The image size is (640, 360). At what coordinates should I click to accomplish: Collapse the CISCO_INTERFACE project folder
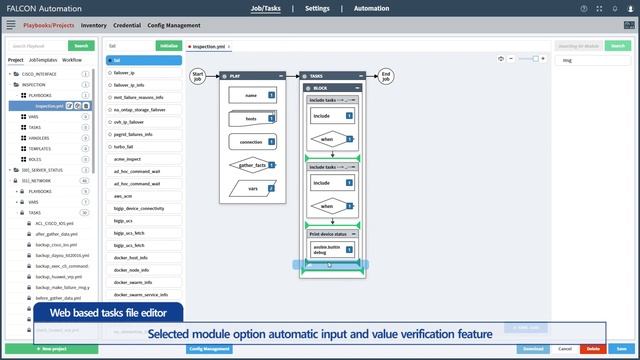10,74
